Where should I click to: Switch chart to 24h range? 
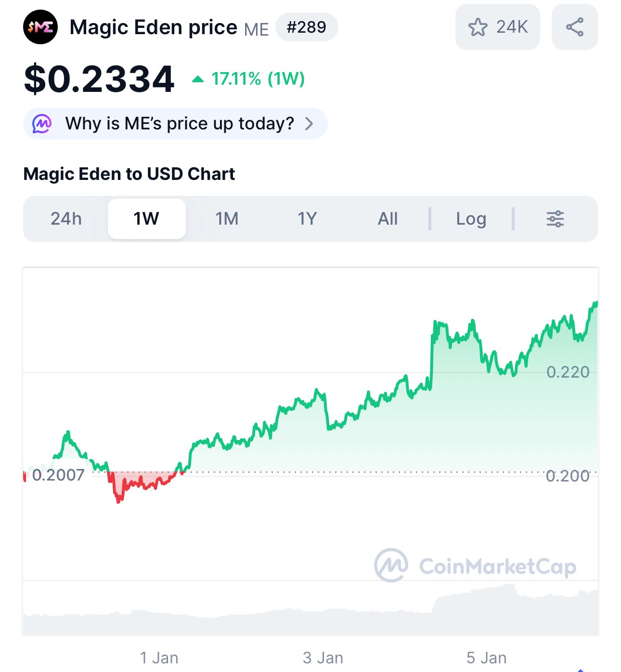[66, 219]
